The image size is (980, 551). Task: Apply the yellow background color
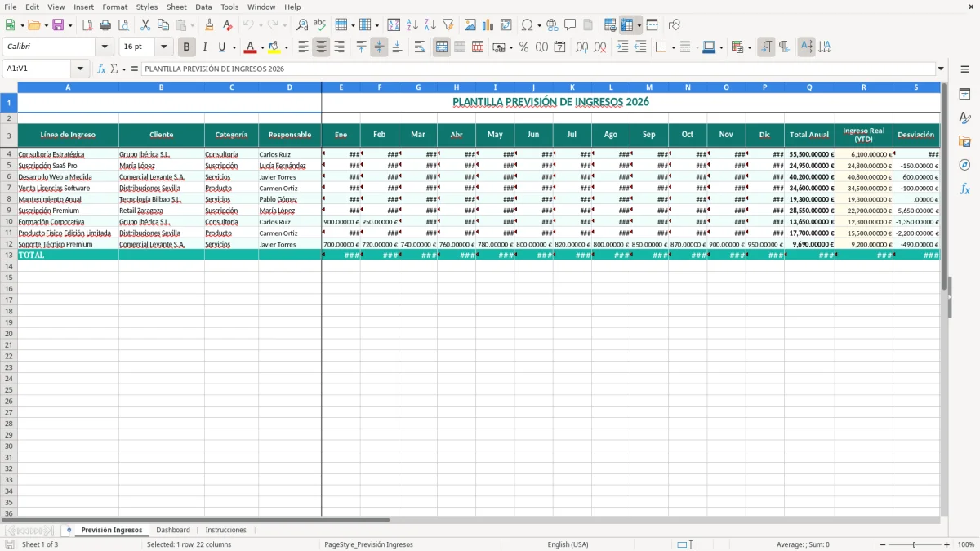coord(274,47)
